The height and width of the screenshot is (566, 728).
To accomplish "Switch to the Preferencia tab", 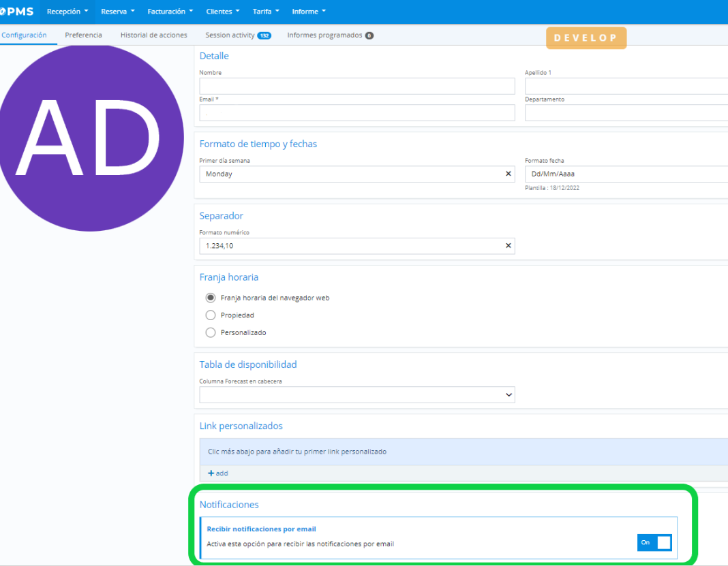I will (x=83, y=35).
